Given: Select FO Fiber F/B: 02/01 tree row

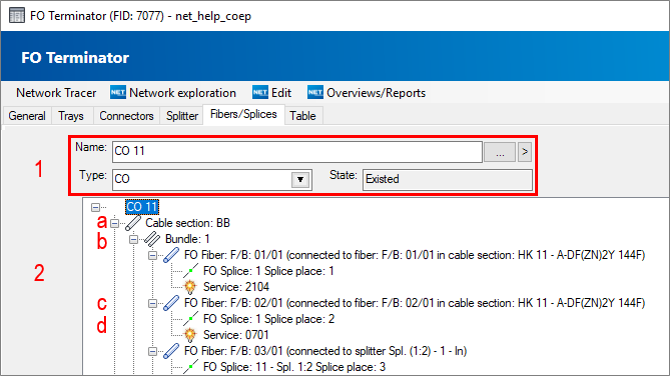Looking at the screenshot, I should 414,303.
